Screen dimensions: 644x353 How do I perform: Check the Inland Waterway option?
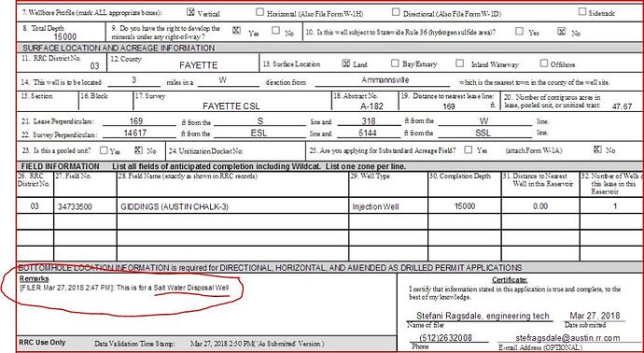coord(460,64)
